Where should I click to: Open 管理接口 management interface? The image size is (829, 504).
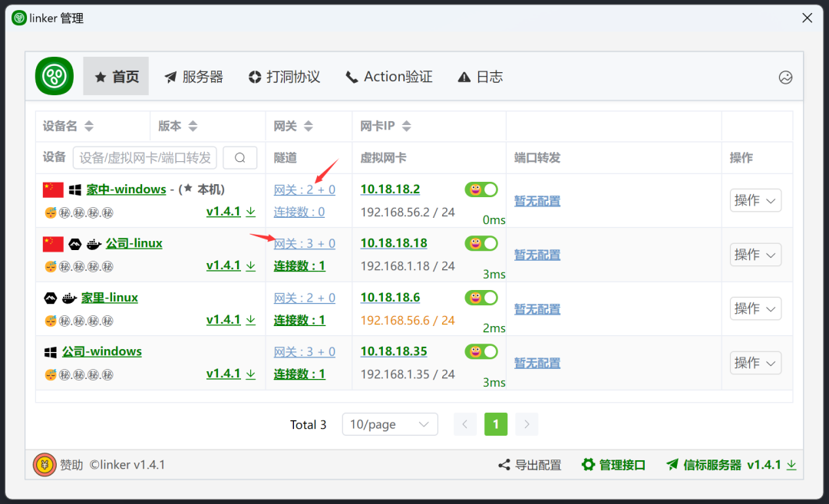pyautogui.click(x=614, y=465)
